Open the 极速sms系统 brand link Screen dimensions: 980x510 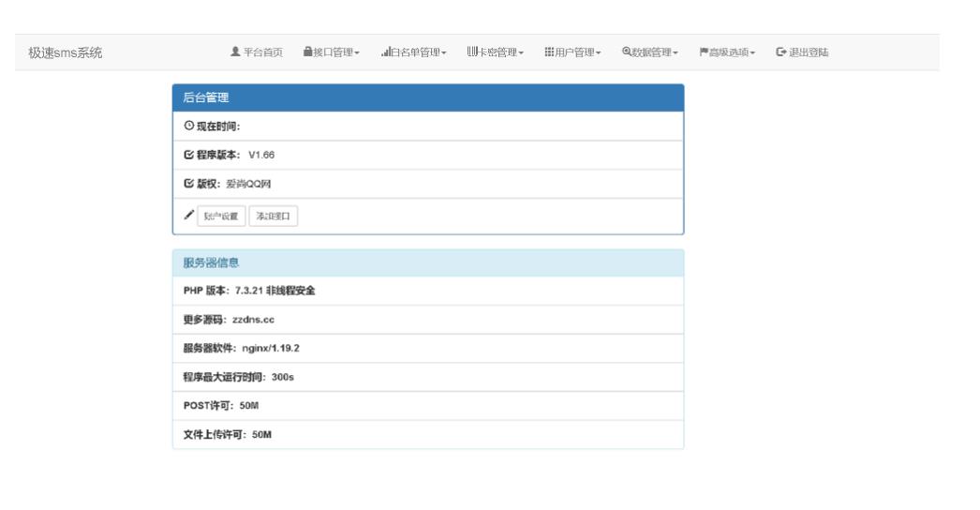[x=66, y=52]
